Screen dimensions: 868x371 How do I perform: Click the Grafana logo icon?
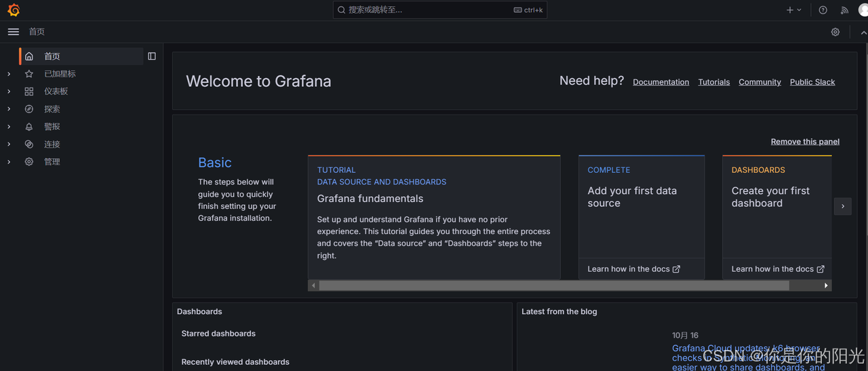pos(14,10)
